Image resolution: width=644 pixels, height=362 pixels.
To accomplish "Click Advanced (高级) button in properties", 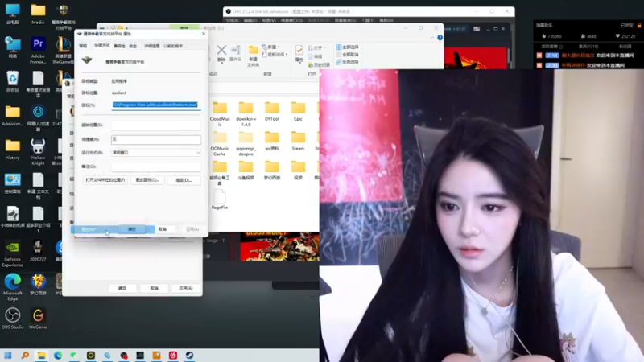I will pyautogui.click(x=184, y=180).
